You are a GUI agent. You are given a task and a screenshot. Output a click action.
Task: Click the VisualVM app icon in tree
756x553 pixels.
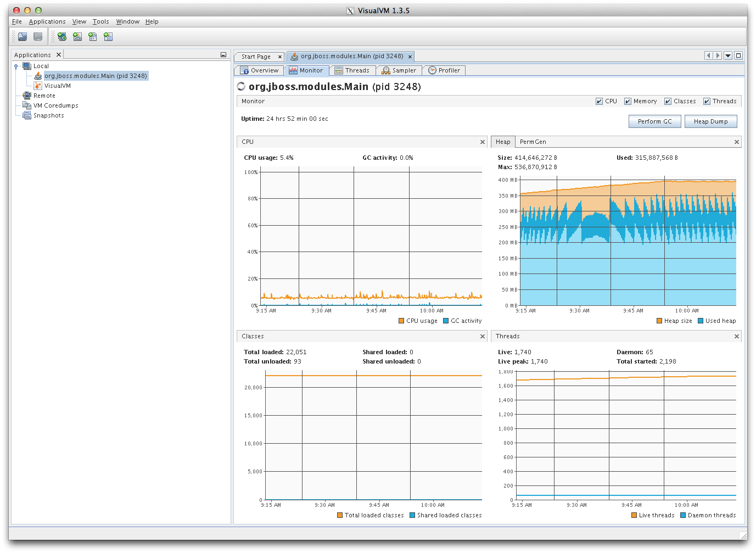tap(38, 86)
